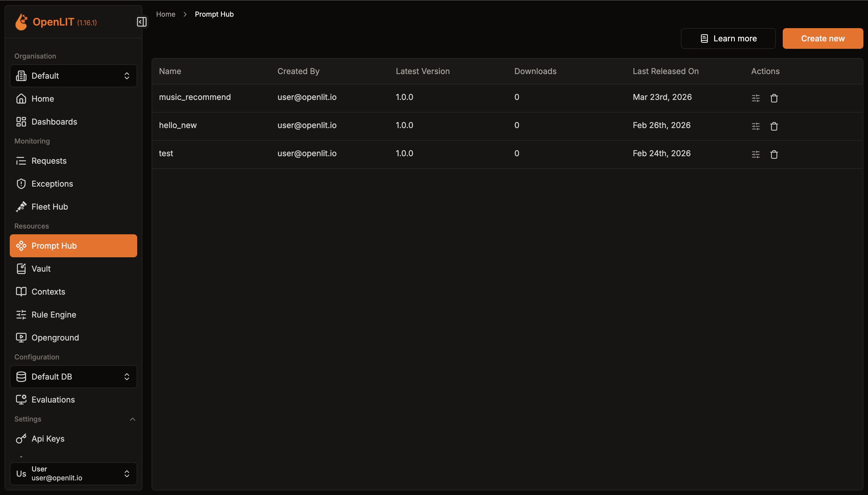Viewport: 868px width, 495px height.
Task: Navigate to Vault in the sidebar
Action: point(41,268)
